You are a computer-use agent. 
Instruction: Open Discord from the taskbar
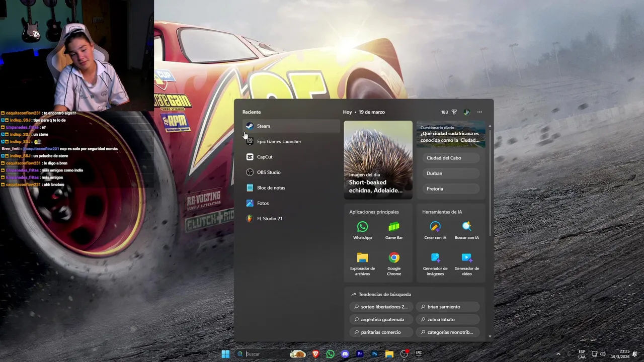tap(345, 354)
